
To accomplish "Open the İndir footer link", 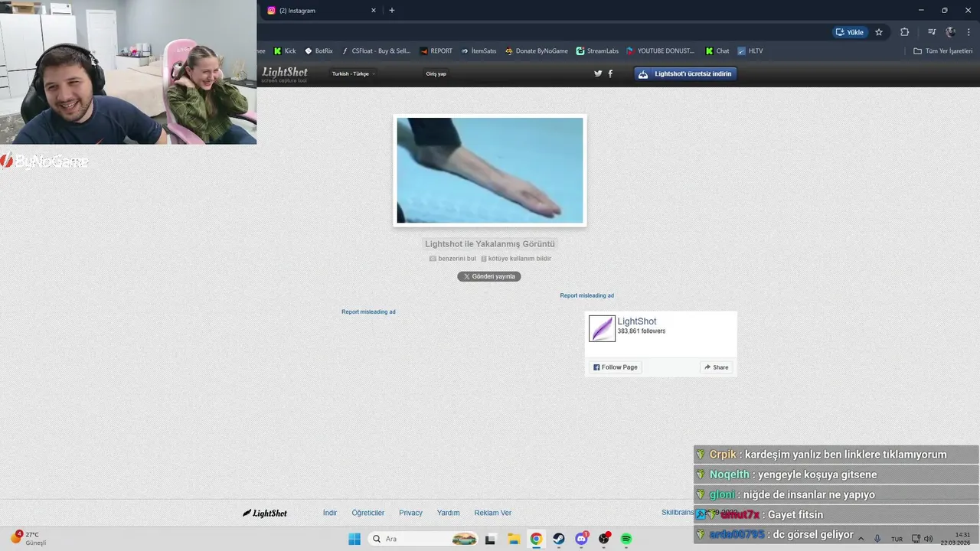I will [x=330, y=513].
